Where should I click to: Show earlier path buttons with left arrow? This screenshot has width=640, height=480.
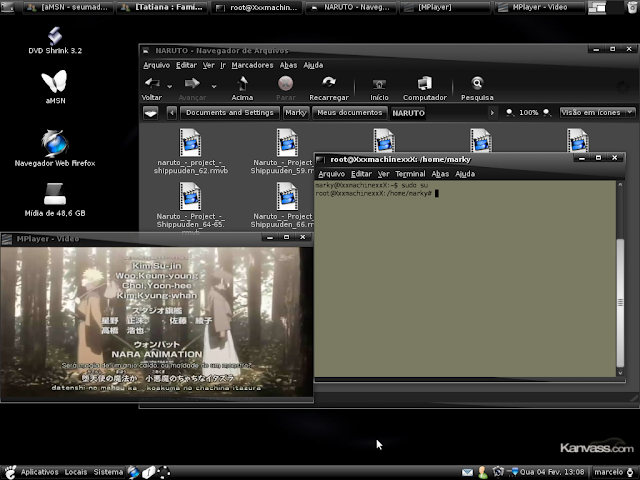(x=172, y=113)
